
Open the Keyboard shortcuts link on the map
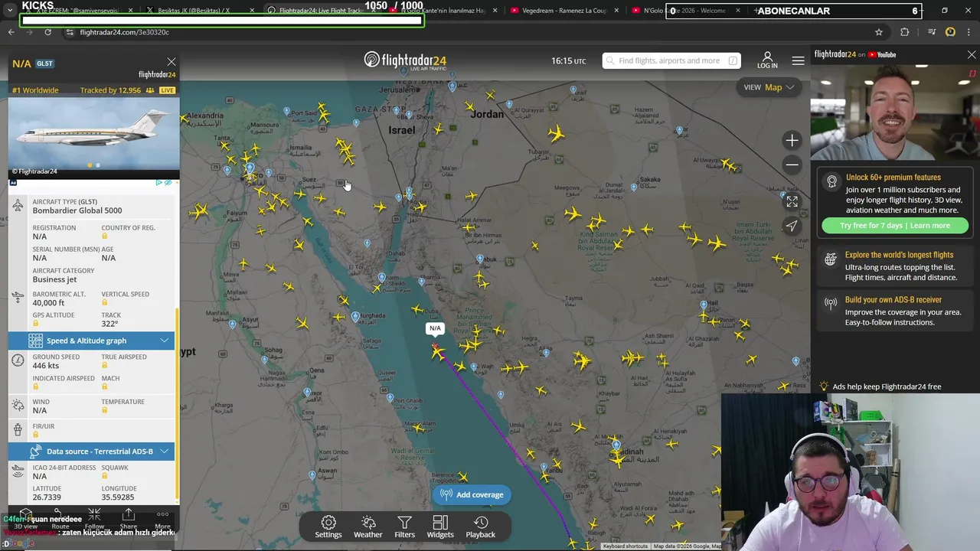pos(625,546)
